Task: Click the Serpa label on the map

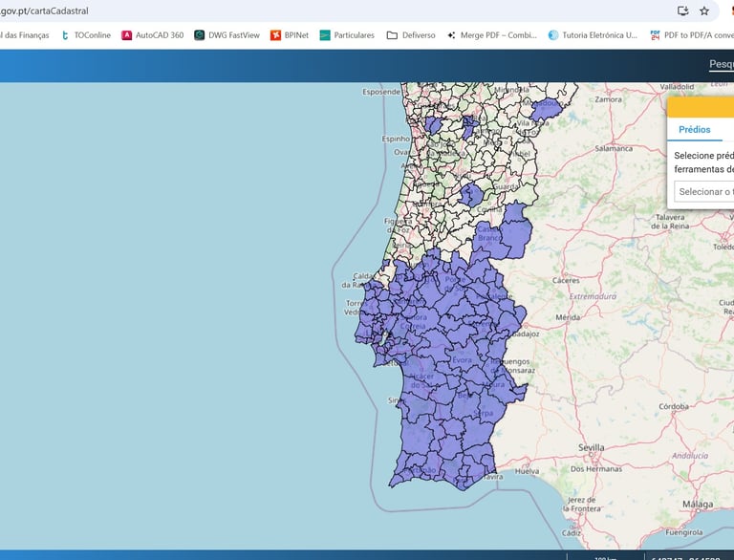Action: [x=483, y=413]
